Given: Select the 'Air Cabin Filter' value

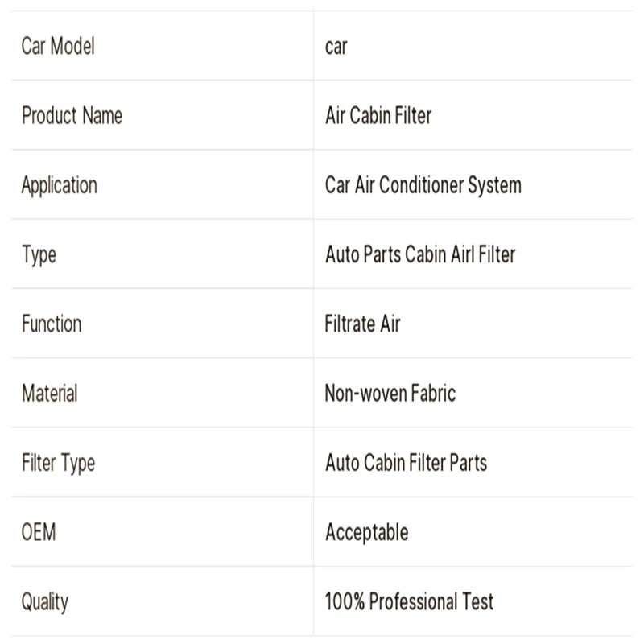Looking at the screenshot, I should (x=378, y=115).
